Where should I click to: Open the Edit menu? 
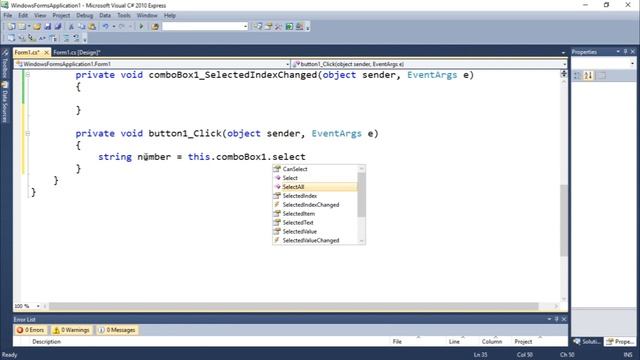[23, 16]
